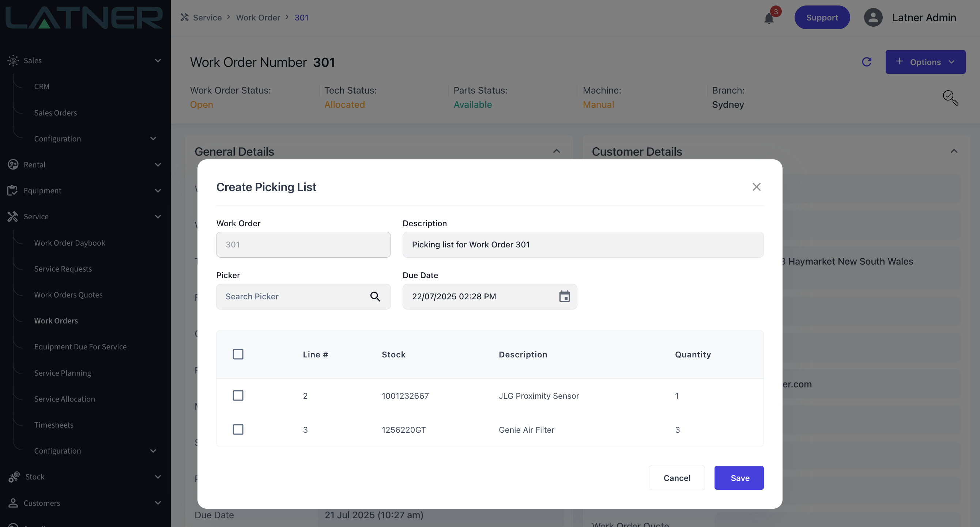
Task: Check the Genie Air Filter line
Action: coord(238,429)
